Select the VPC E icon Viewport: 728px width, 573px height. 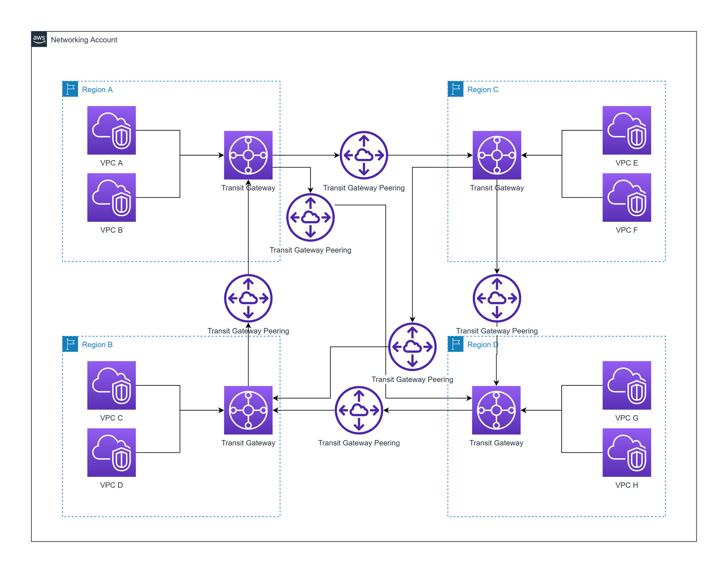(x=627, y=130)
